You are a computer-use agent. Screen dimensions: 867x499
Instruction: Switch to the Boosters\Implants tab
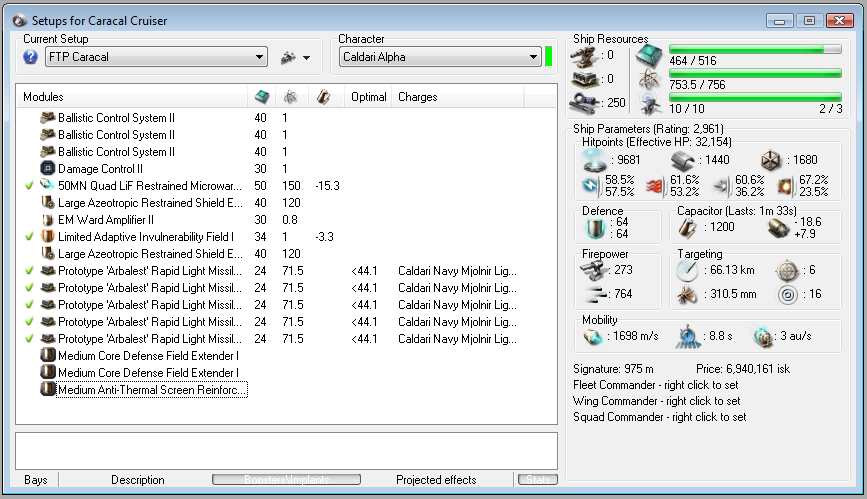click(x=286, y=480)
